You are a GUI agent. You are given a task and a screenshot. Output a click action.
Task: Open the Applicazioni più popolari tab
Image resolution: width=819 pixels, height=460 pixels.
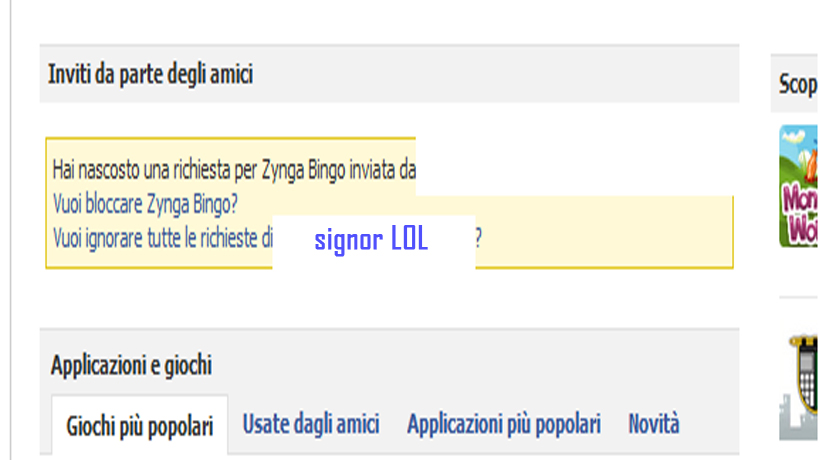point(504,423)
